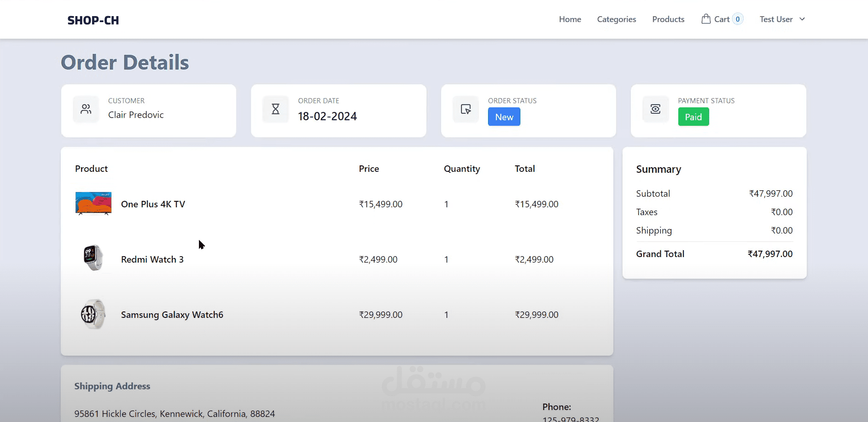The width and height of the screenshot is (868, 422).
Task: Open the Test User account menu
Action: 776,19
